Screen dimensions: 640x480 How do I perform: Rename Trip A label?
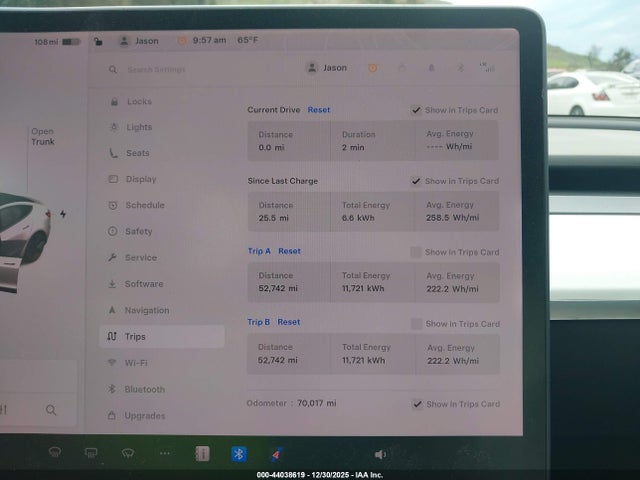coord(259,251)
